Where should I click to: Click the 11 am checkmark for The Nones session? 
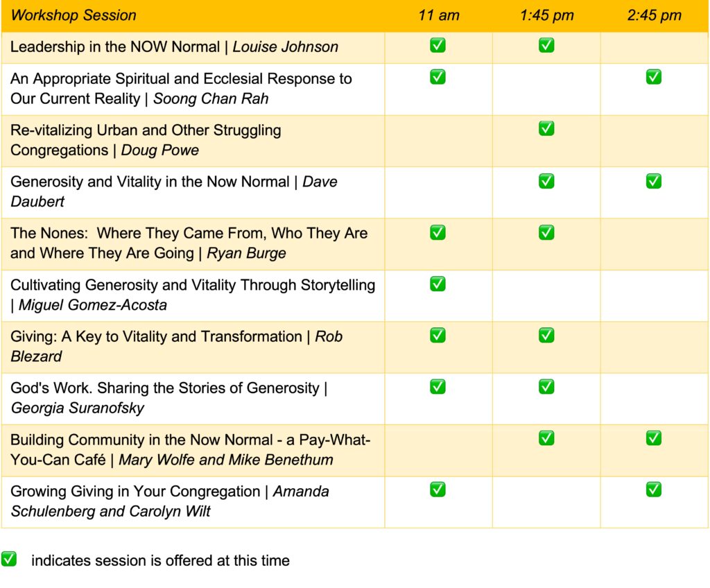[438, 232]
